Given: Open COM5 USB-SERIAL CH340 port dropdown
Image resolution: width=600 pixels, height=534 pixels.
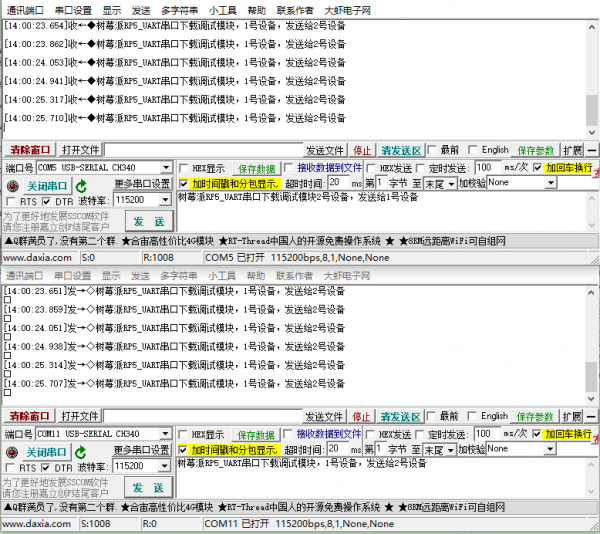Looking at the screenshot, I should point(166,168).
